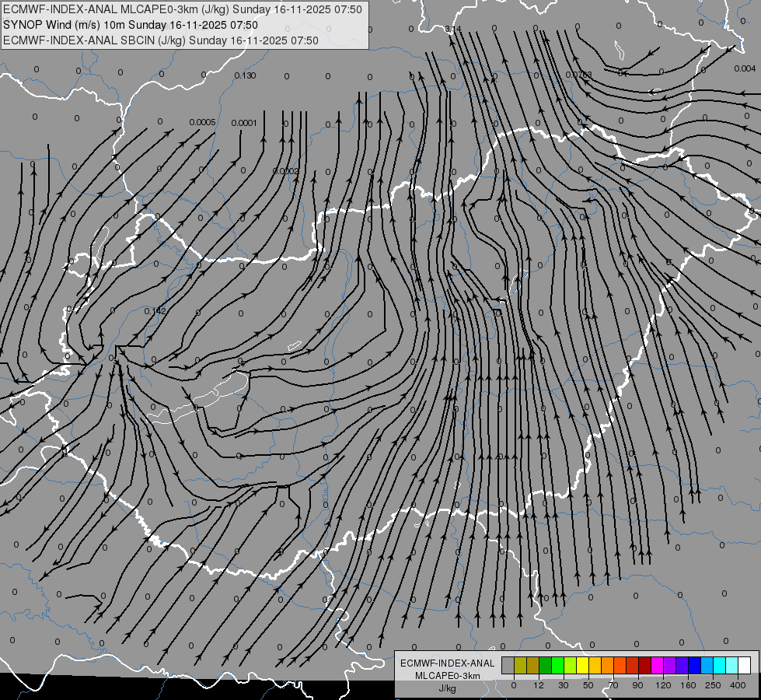Select the dark green legend swatch
761x700 pixels.
coord(545,665)
